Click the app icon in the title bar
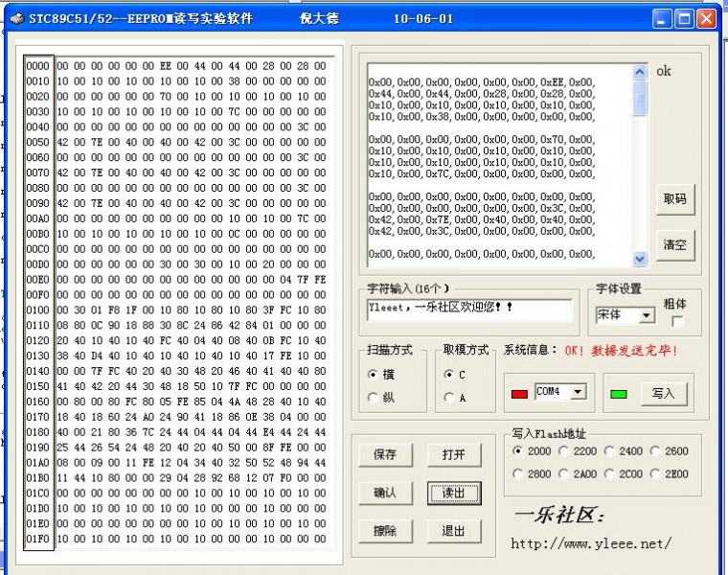The image size is (728, 575). click(16, 18)
